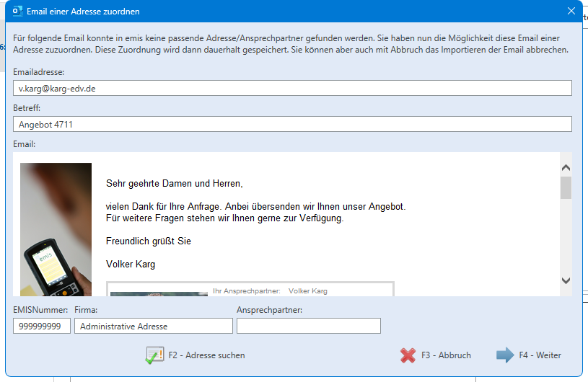The width and height of the screenshot is (588, 382).
Task: Click the red X Abbruch icon
Action: coord(408,355)
